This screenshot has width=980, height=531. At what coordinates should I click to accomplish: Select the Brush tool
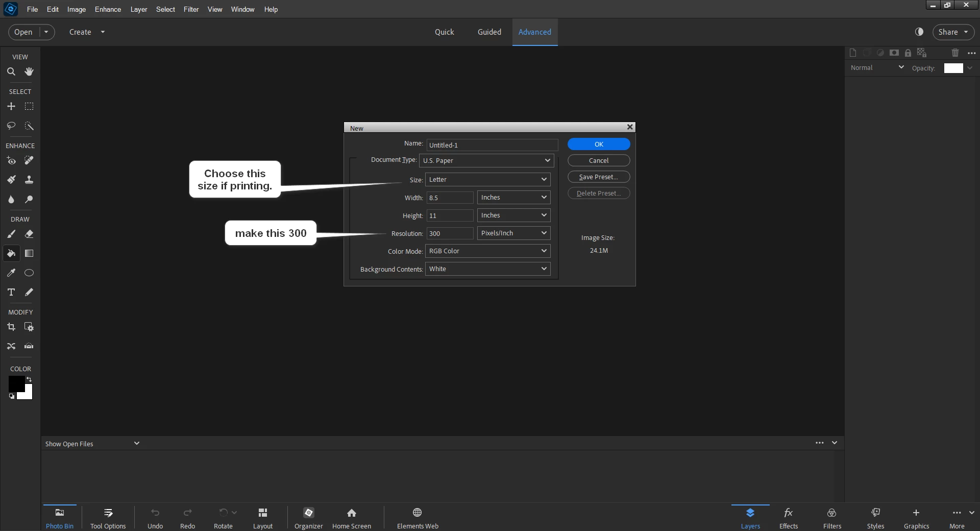[x=11, y=234]
